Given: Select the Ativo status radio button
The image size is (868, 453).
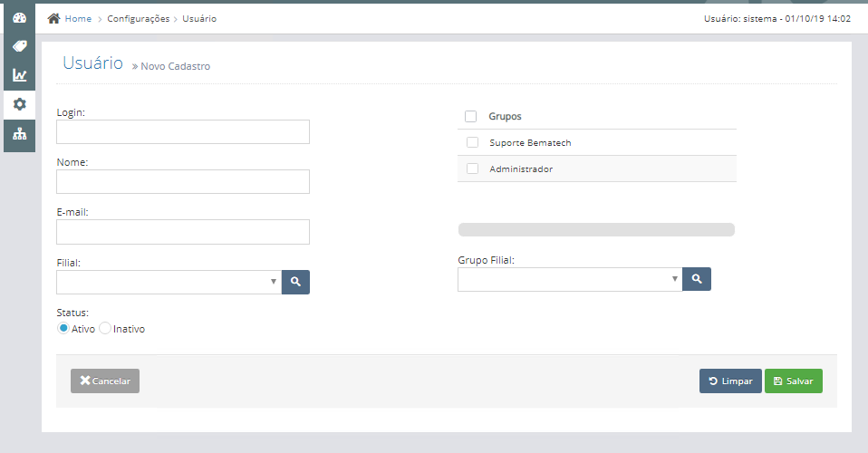Looking at the screenshot, I should pyautogui.click(x=63, y=328).
